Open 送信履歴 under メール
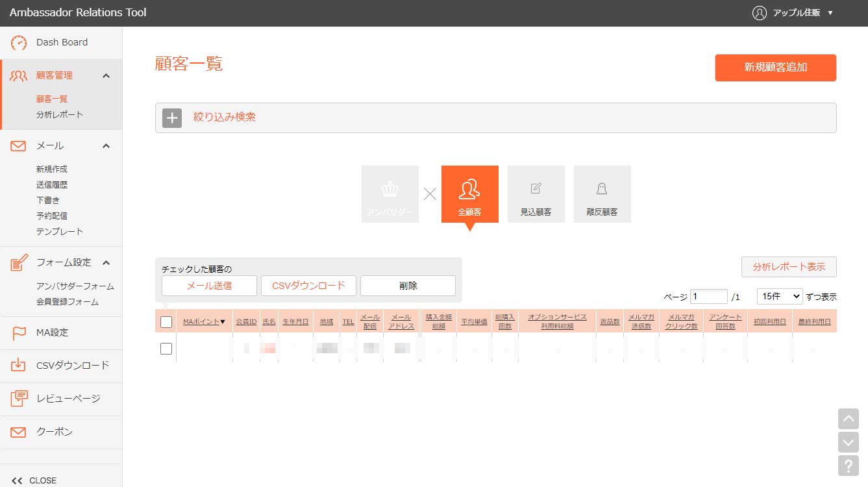 tap(52, 185)
